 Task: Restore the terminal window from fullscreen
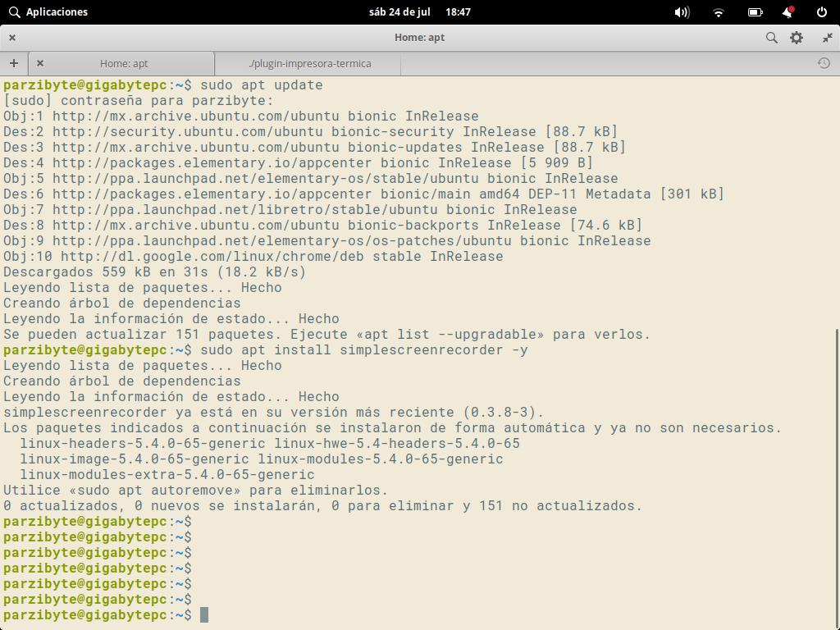[828, 38]
